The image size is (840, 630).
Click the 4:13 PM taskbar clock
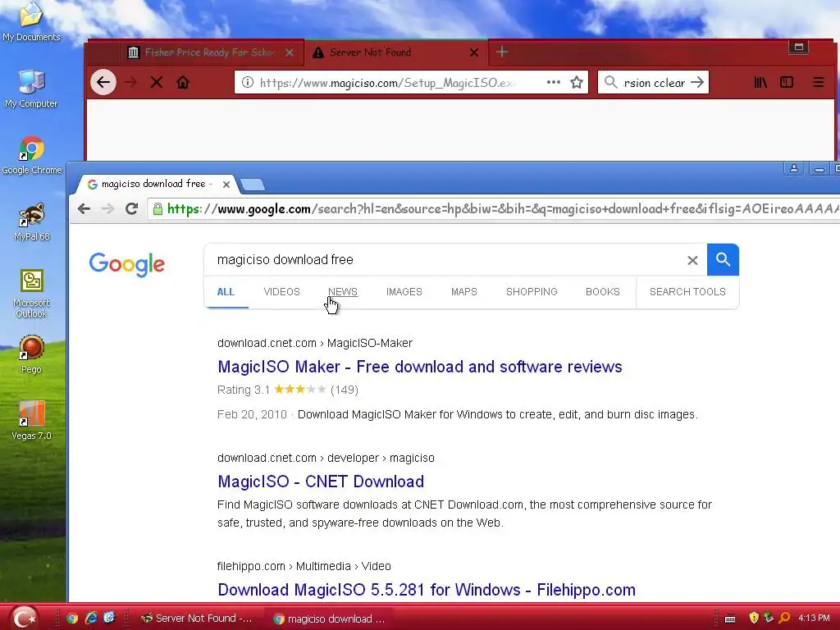coord(814,619)
